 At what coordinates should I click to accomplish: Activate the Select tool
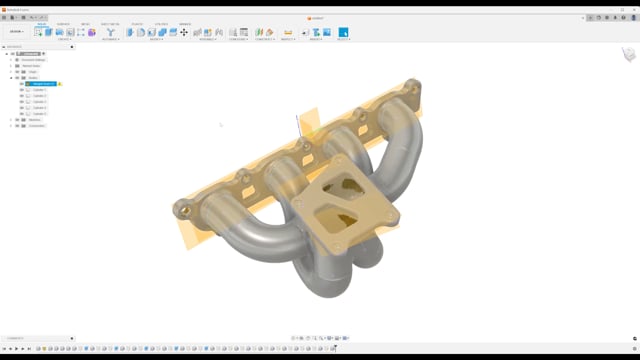pos(344,32)
